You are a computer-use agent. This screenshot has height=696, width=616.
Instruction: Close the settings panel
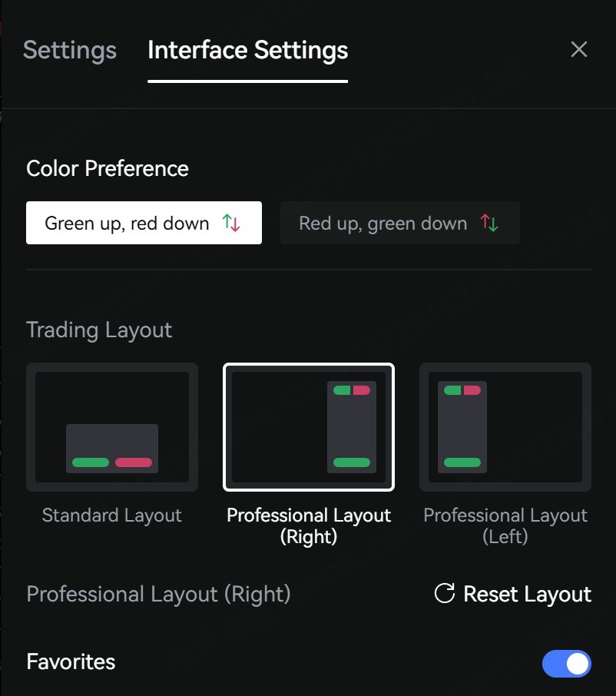click(578, 50)
